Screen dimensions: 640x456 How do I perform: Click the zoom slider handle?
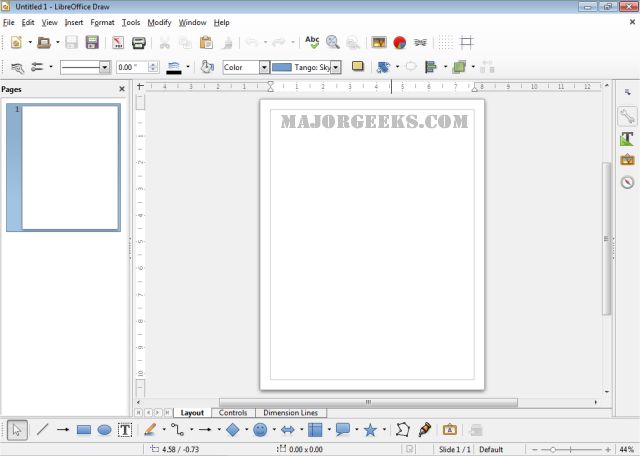coord(553,449)
